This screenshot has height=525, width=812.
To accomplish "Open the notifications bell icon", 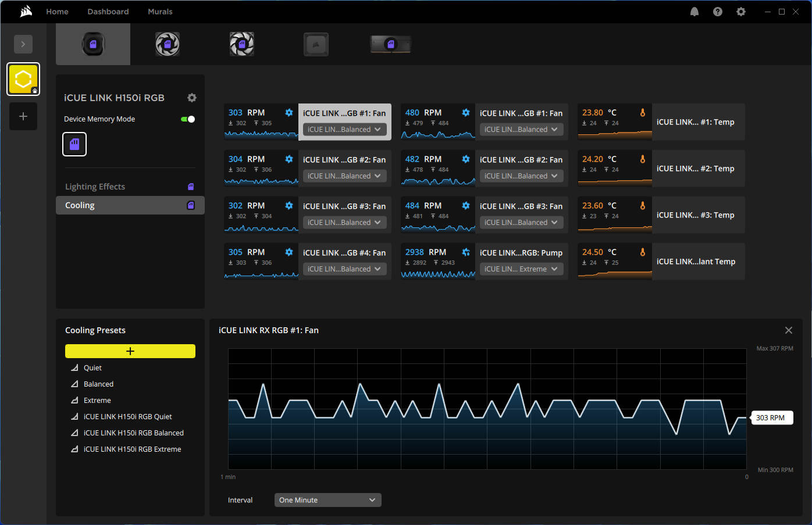I will (695, 12).
